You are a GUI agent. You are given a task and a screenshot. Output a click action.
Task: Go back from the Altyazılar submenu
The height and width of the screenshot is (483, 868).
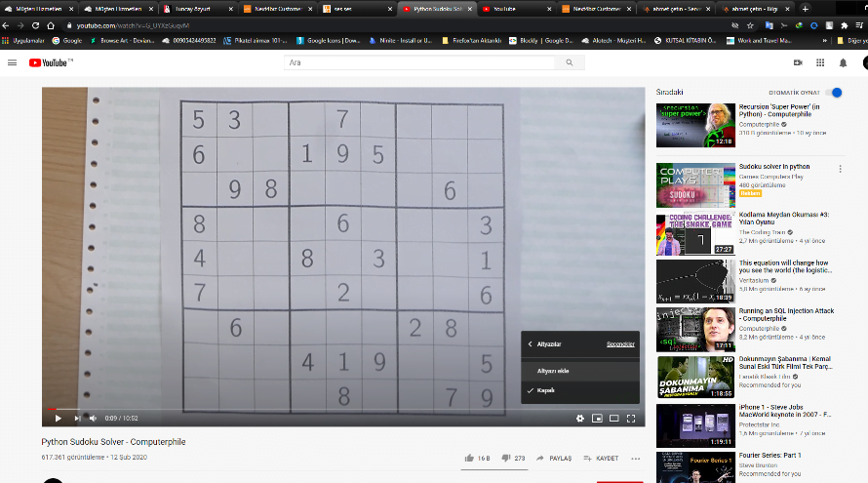pos(531,344)
